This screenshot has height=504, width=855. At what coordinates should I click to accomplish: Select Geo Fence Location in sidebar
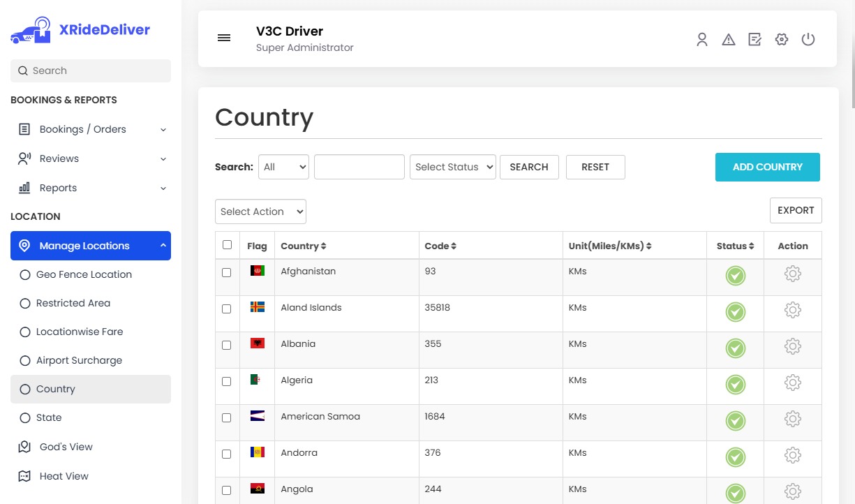[84, 274]
